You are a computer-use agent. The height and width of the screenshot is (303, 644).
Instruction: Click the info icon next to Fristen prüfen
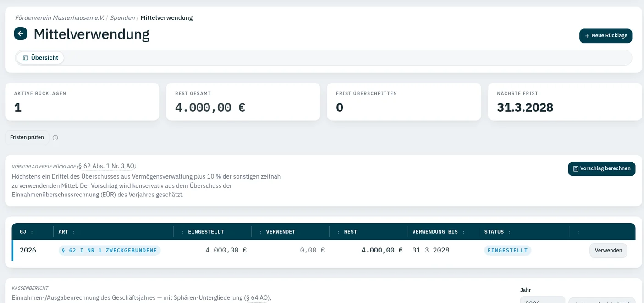[x=55, y=138]
